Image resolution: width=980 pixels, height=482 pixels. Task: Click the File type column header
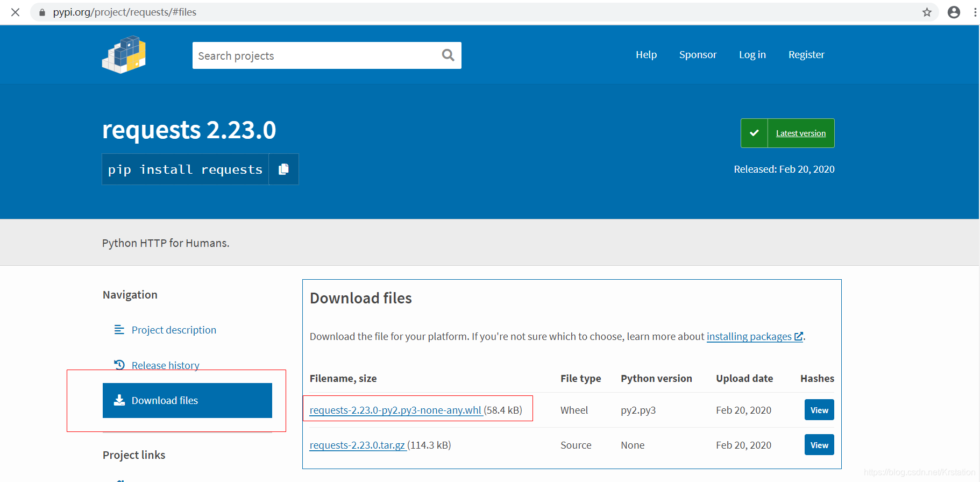pyautogui.click(x=580, y=378)
